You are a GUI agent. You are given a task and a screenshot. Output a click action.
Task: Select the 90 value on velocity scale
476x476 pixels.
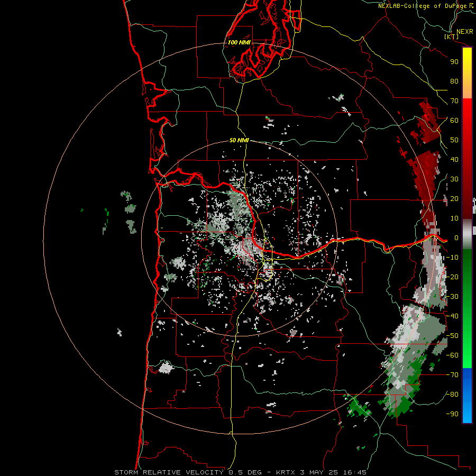454,62
